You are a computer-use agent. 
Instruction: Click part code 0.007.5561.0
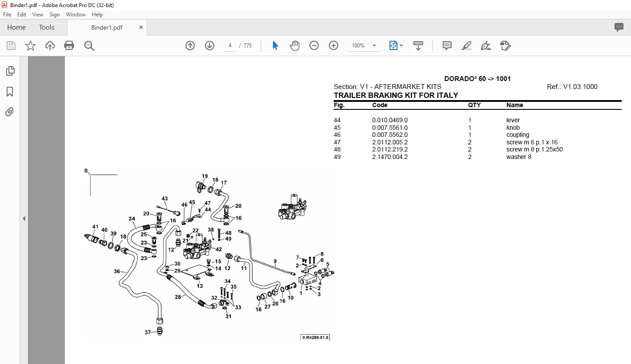[390, 128]
